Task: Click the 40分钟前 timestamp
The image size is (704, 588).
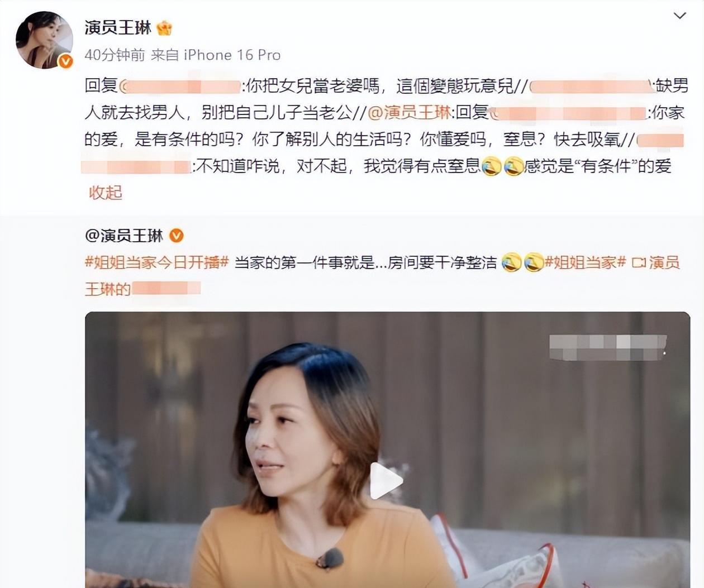Action: click(x=115, y=55)
